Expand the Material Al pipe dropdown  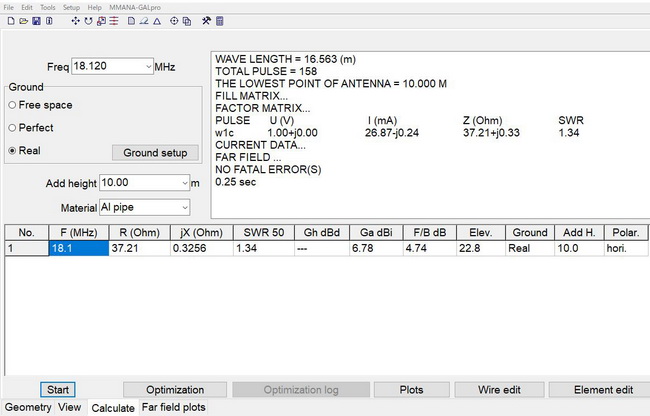[x=183, y=207]
